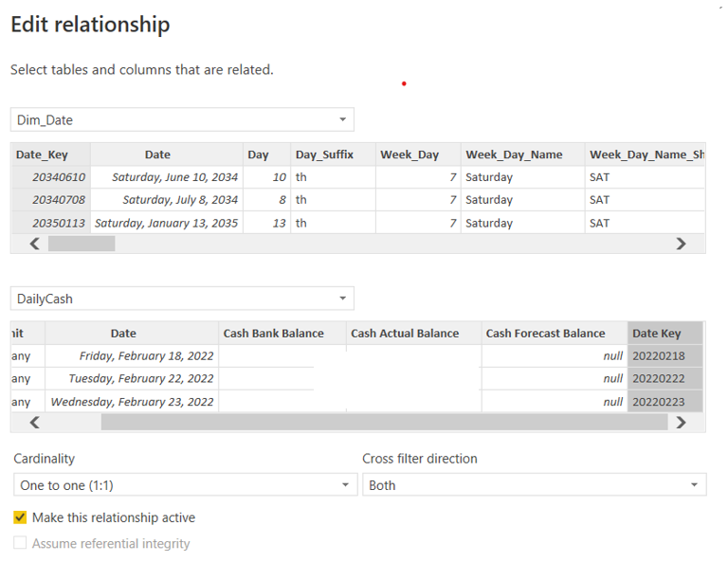Viewport: 728px width, 562px height.
Task: Select the Cash Bank Balance column header
Action: pos(282,334)
